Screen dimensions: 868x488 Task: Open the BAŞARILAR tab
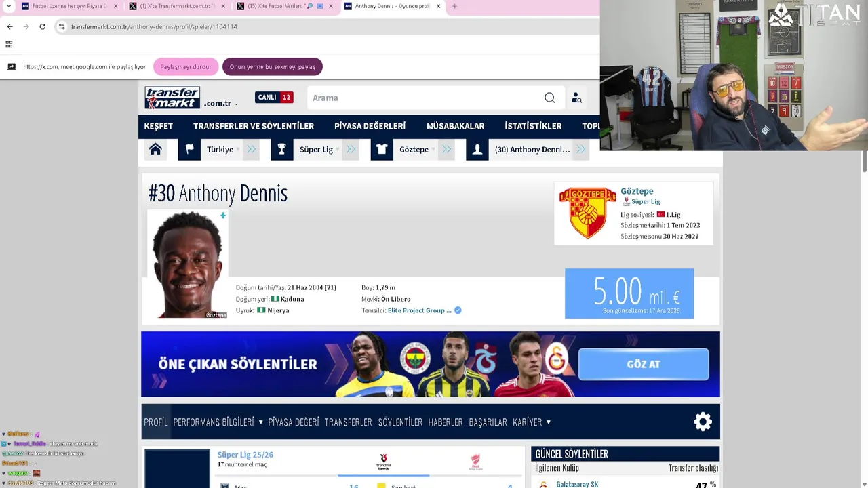(488, 422)
